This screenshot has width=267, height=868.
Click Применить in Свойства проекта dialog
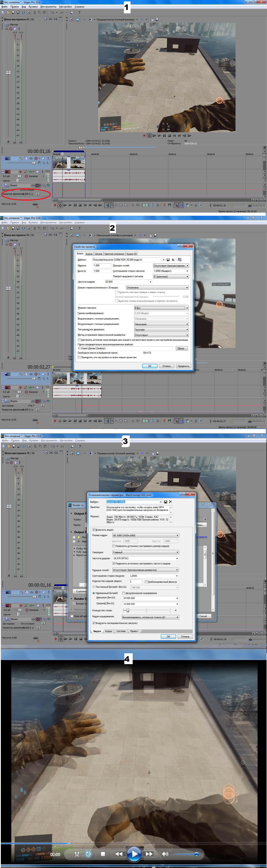183,366
